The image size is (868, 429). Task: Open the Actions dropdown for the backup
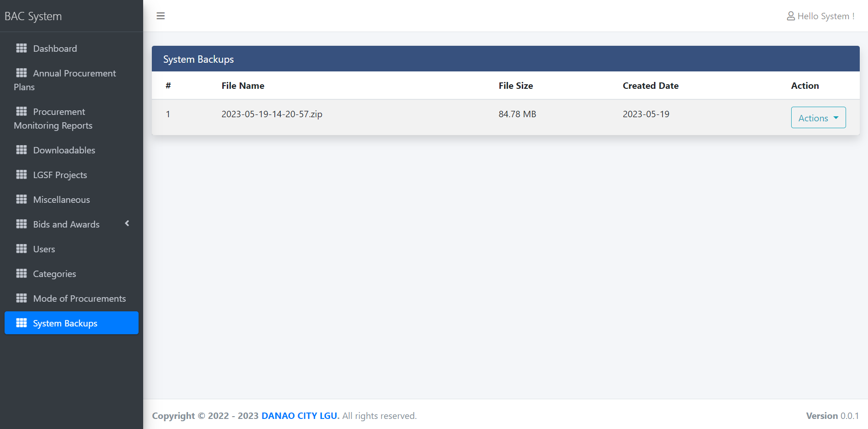(818, 118)
